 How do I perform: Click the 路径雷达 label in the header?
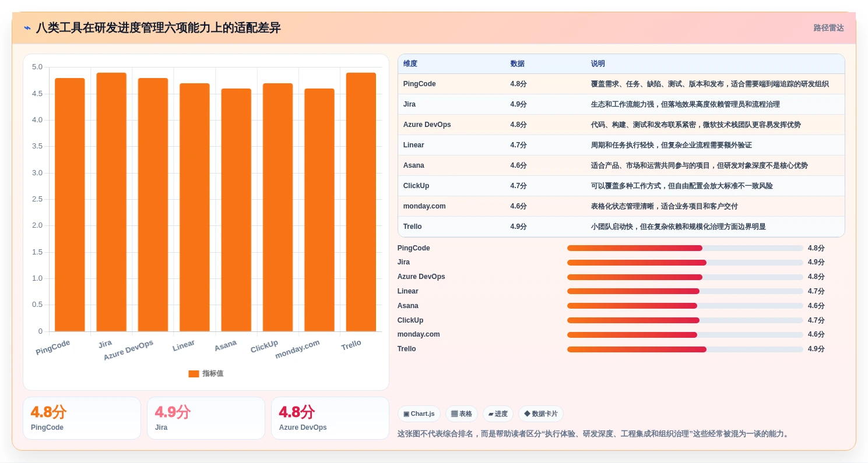click(x=828, y=28)
